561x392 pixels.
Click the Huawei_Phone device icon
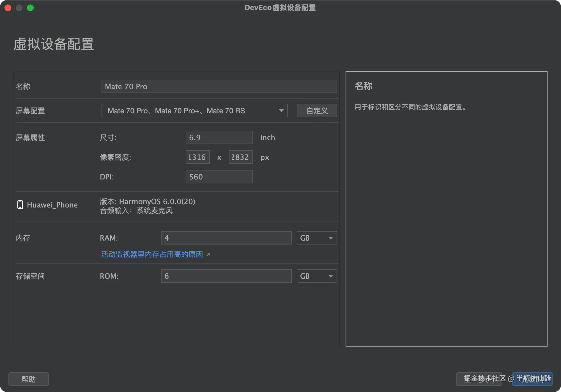[20, 205]
